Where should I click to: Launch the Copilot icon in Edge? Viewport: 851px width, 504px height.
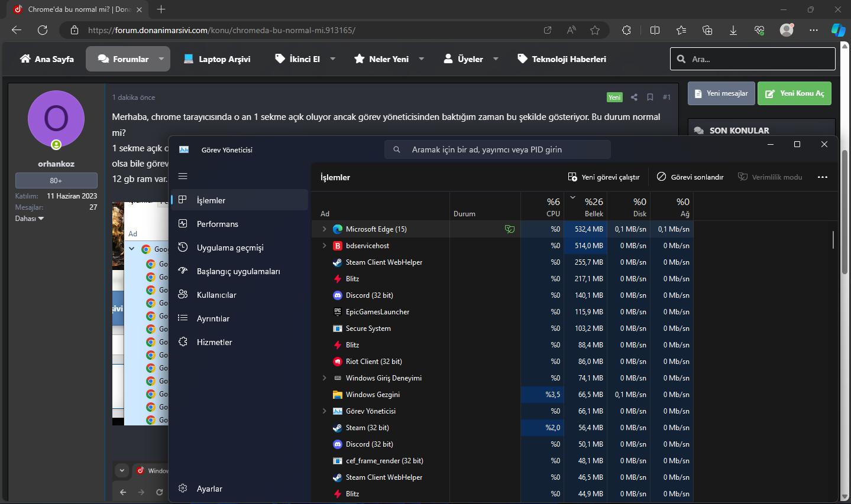tap(838, 30)
